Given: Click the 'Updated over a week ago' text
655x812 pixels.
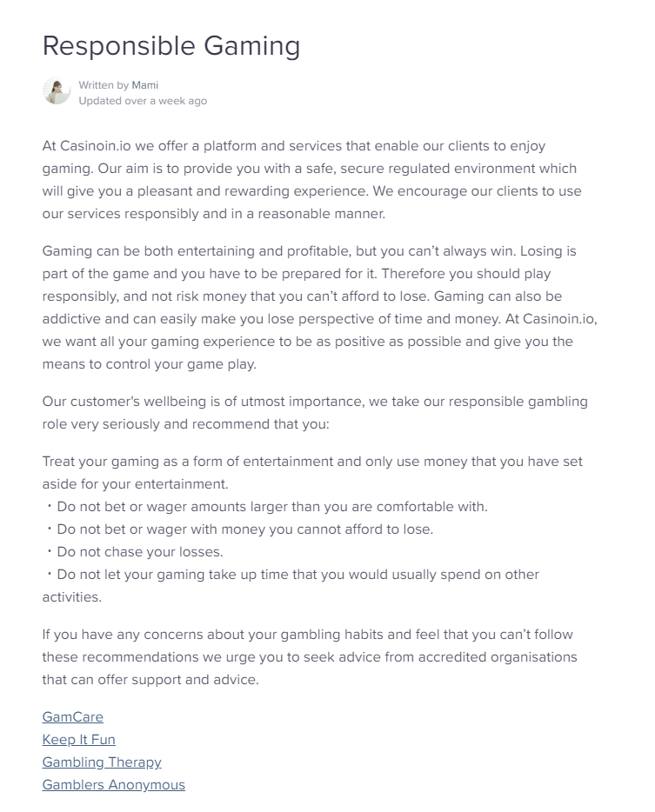Looking at the screenshot, I should pos(143,101).
